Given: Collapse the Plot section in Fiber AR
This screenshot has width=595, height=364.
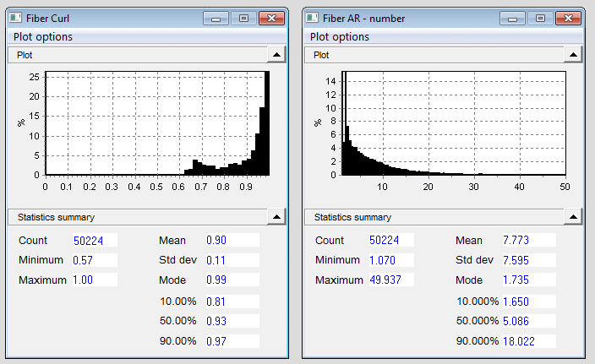Looking at the screenshot, I should [x=573, y=54].
